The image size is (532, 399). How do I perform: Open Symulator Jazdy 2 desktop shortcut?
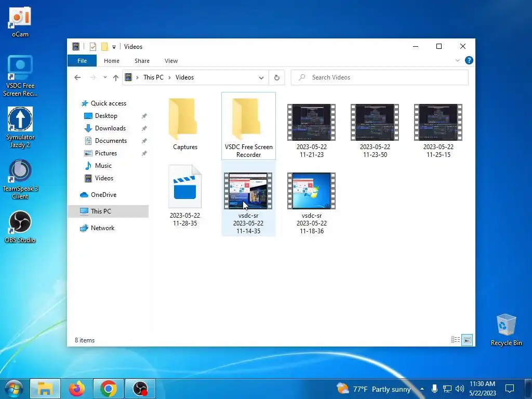pos(20,128)
